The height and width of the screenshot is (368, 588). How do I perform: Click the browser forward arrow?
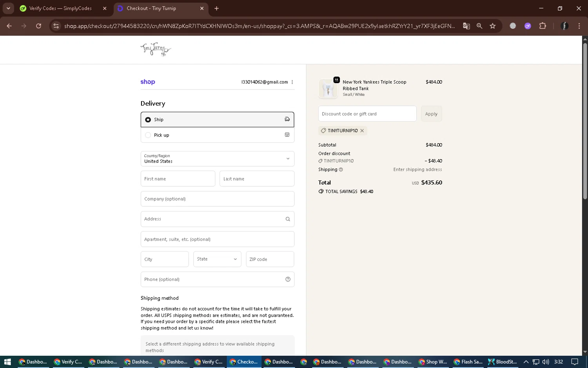point(24,26)
